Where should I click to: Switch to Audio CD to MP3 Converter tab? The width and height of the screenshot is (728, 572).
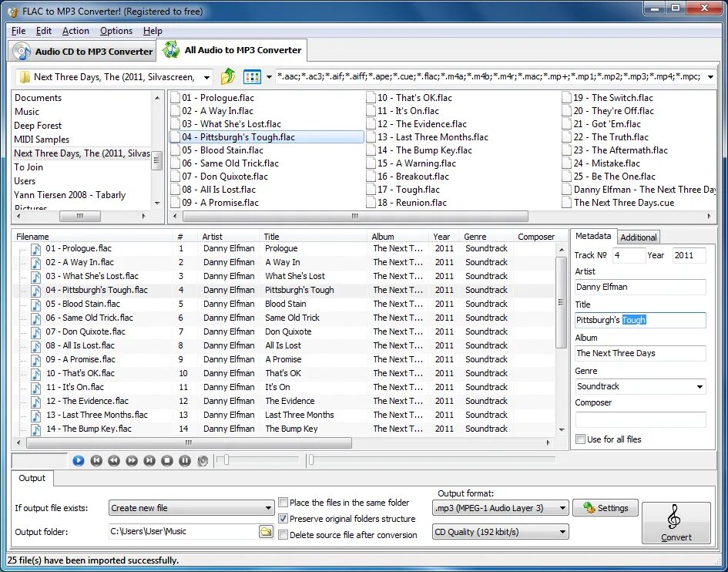coord(81,51)
